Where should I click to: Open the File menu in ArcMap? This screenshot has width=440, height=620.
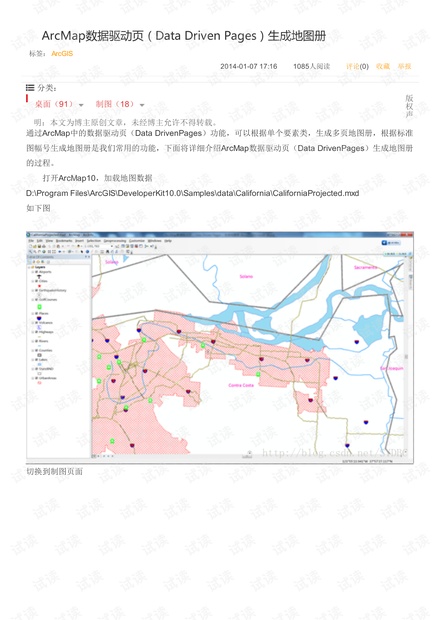click(x=31, y=241)
